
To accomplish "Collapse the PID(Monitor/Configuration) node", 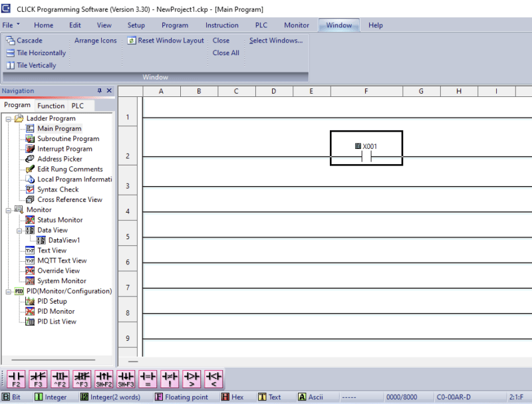I will (9, 292).
